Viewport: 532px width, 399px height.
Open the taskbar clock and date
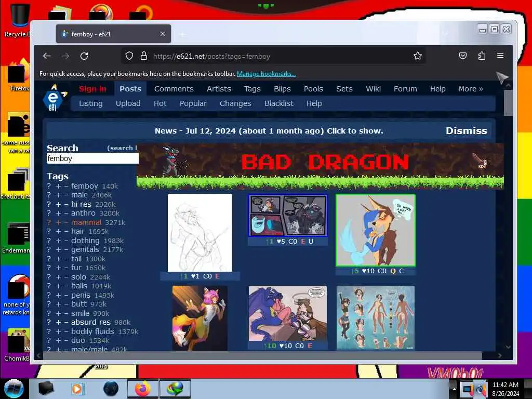505,389
